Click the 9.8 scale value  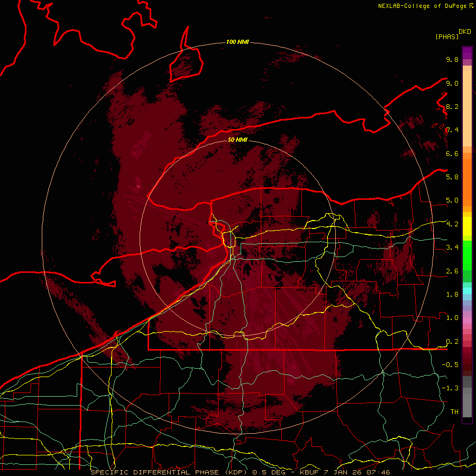[452, 59]
